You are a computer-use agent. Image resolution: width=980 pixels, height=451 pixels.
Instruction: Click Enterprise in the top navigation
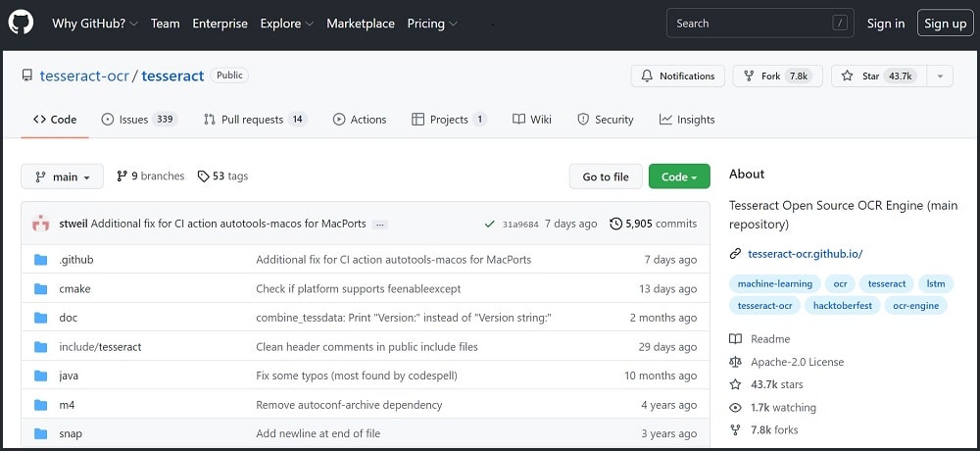(x=220, y=24)
